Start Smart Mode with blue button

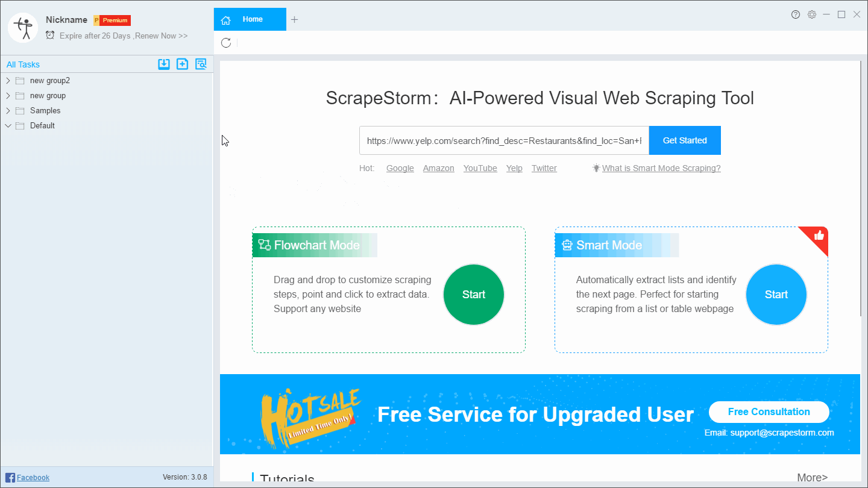coord(776,295)
